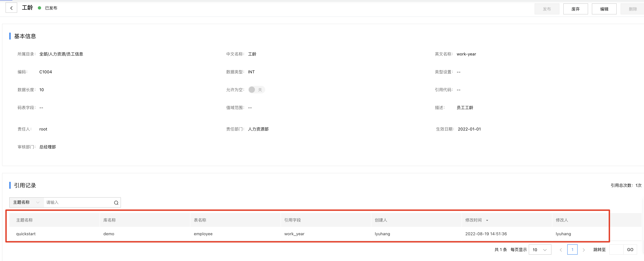Open the 主题名称 filter dropdown

26,202
